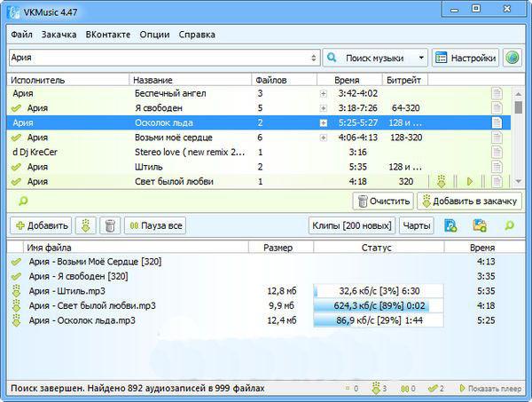Open the Опции menu
This screenshot has width=532, height=402.
(154, 35)
